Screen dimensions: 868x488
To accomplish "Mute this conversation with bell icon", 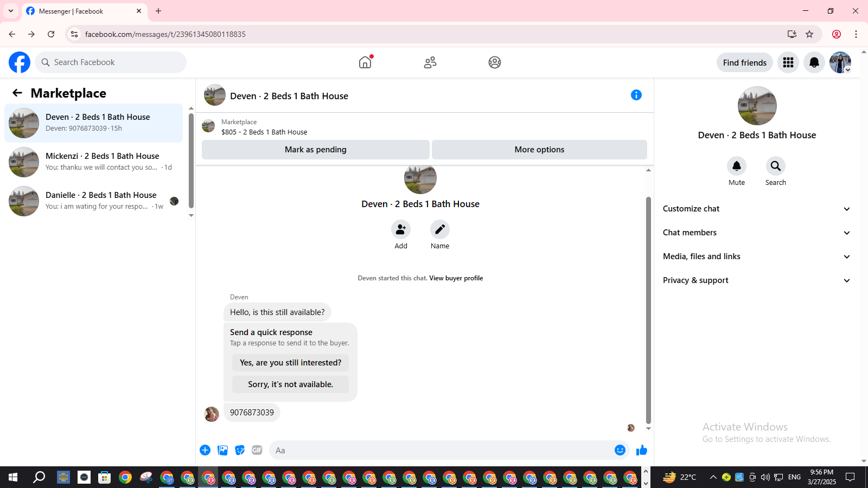I will coord(737,166).
